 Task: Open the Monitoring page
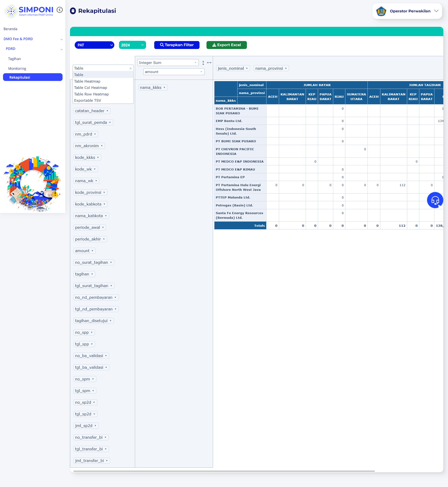tap(17, 69)
